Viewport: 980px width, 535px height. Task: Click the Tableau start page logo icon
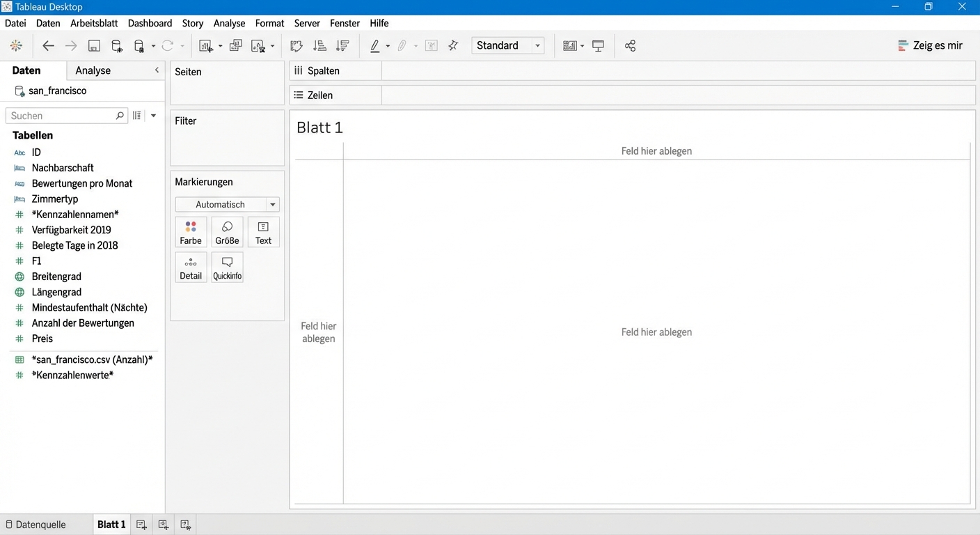coord(16,46)
